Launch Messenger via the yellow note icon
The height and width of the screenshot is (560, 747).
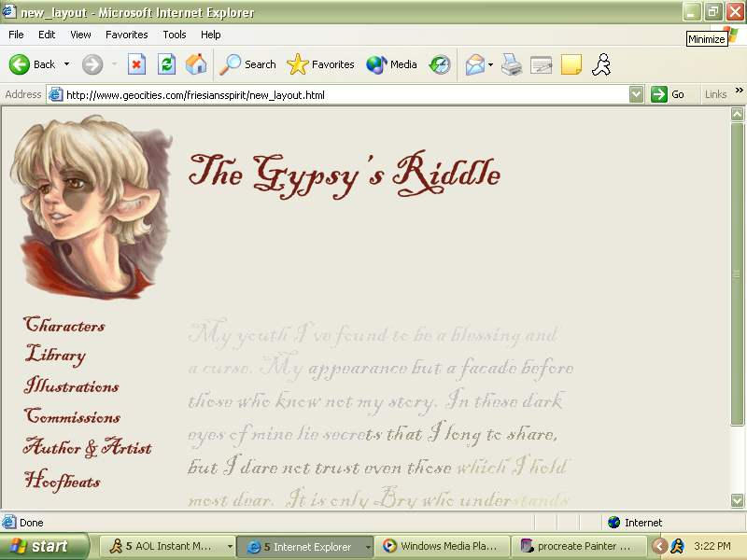(x=571, y=63)
